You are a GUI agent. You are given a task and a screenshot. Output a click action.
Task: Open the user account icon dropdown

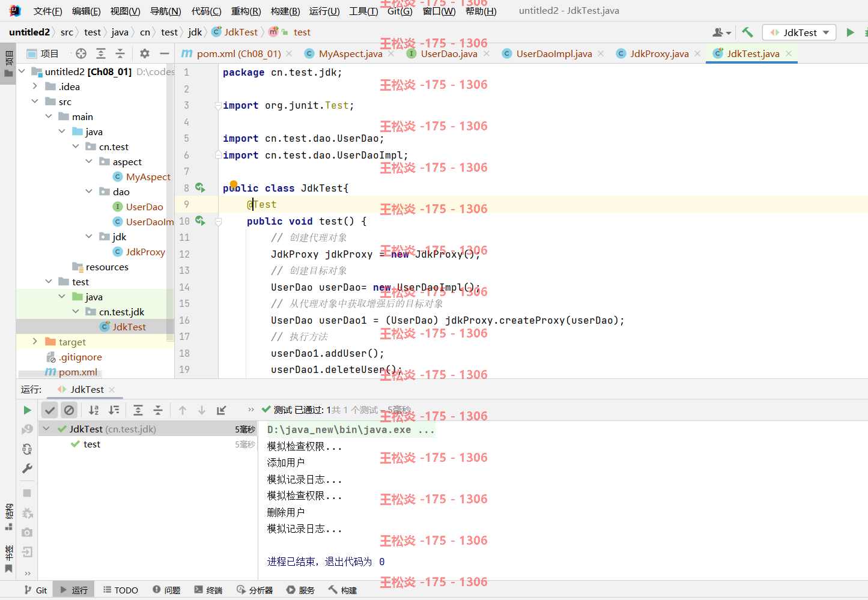721,32
